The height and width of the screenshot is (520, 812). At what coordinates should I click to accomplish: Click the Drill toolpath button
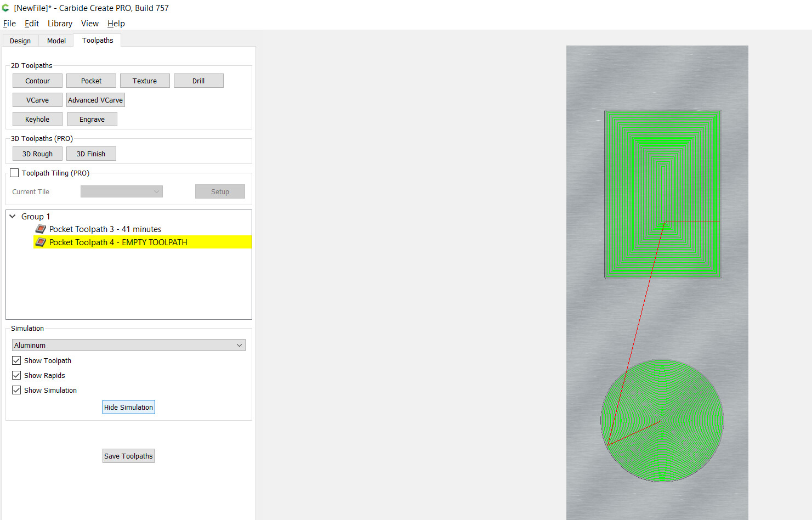198,81
